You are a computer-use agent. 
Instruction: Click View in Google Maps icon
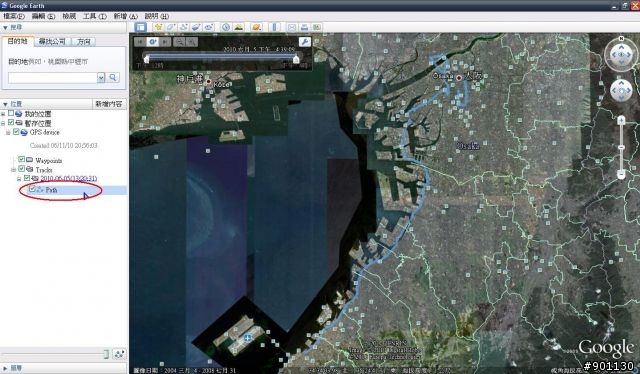click(316, 27)
